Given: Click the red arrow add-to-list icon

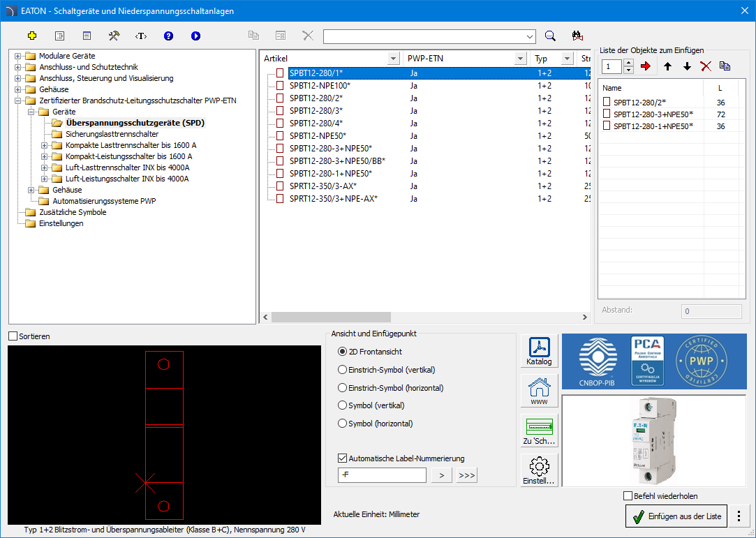Looking at the screenshot, I should 645,66.
